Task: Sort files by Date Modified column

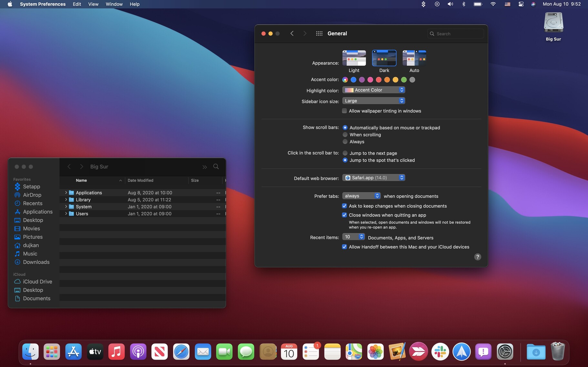Action: coord(140,180)
